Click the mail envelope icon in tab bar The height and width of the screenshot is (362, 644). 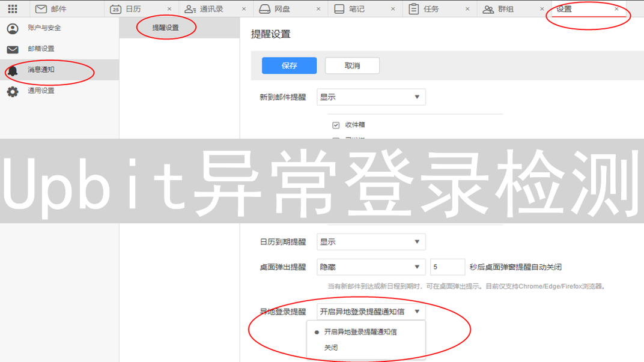(x=41, y=8)
